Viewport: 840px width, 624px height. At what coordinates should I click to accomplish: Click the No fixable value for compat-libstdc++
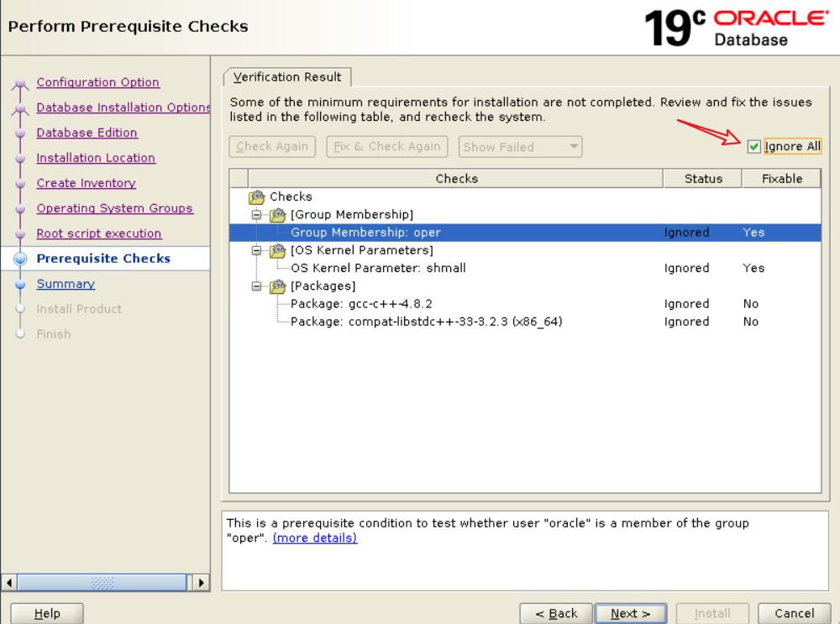(750, 322)
